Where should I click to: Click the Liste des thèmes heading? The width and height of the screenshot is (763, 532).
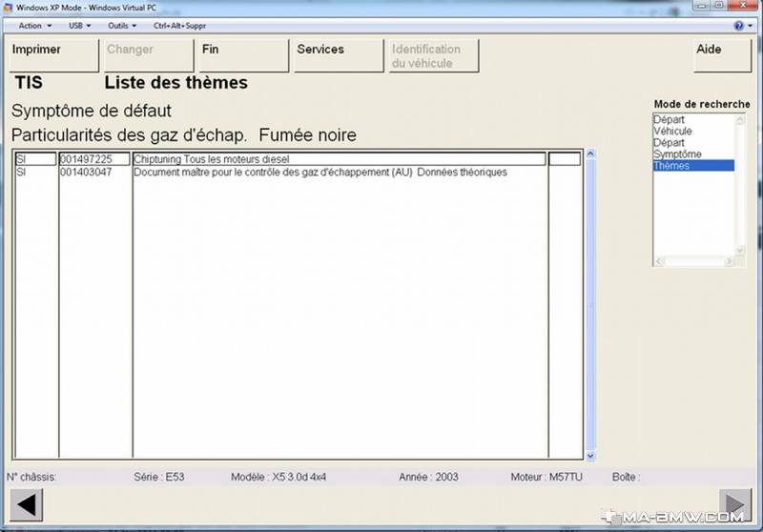[176, 83]
